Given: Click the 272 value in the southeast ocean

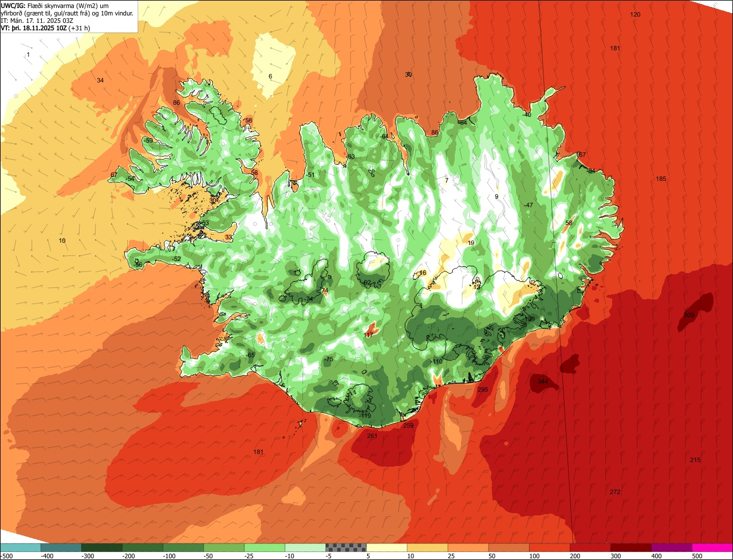Looking at the screenshot, I should 615,492.
